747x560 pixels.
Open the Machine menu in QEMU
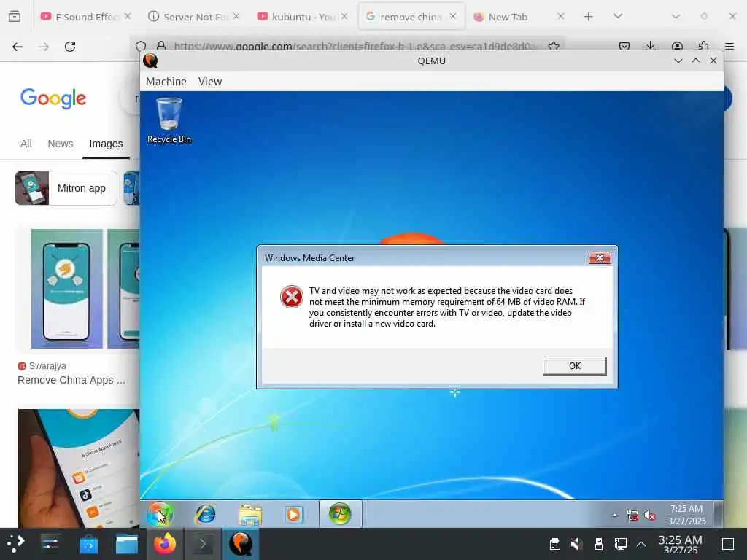pos(166,82)
